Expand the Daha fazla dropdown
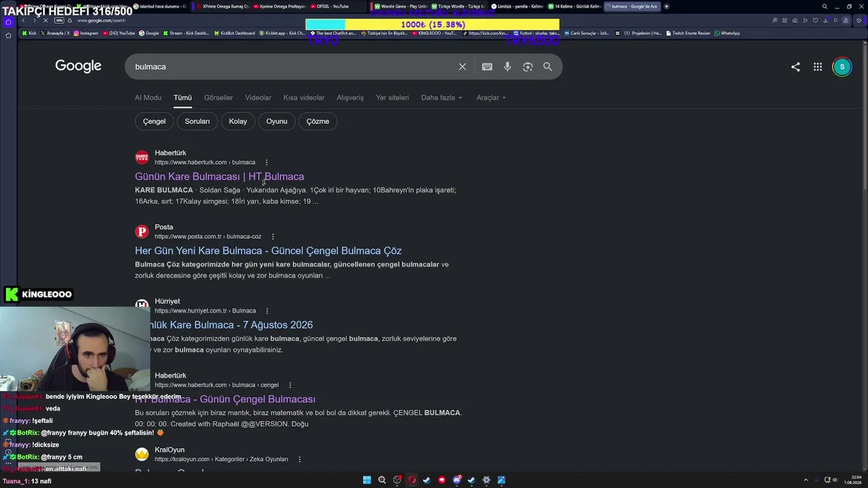 coord(441,98)
